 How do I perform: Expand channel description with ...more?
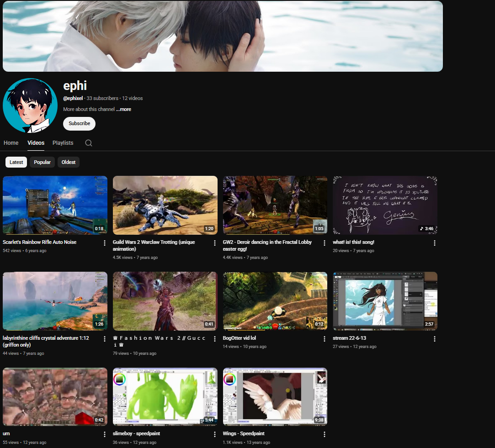pos(123,109)
